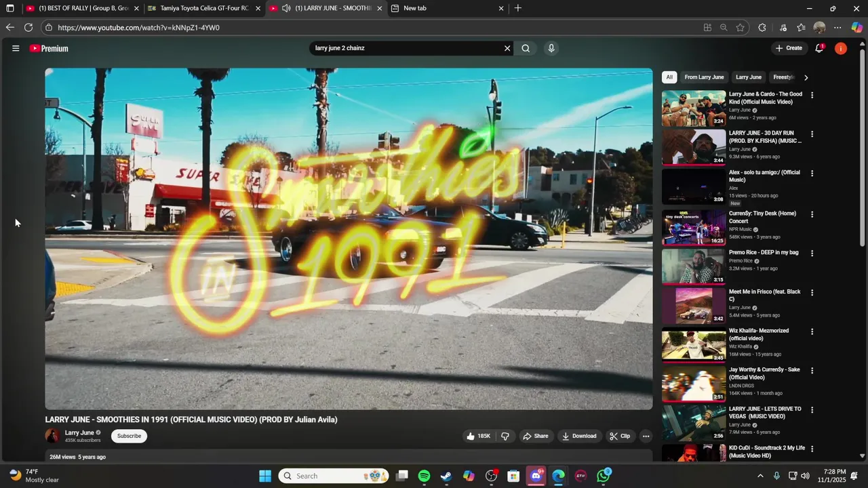The width and height of the screenshot is (868, 488).
Task: Open options for Premo Rice video
Action: (x=812, y=253)
